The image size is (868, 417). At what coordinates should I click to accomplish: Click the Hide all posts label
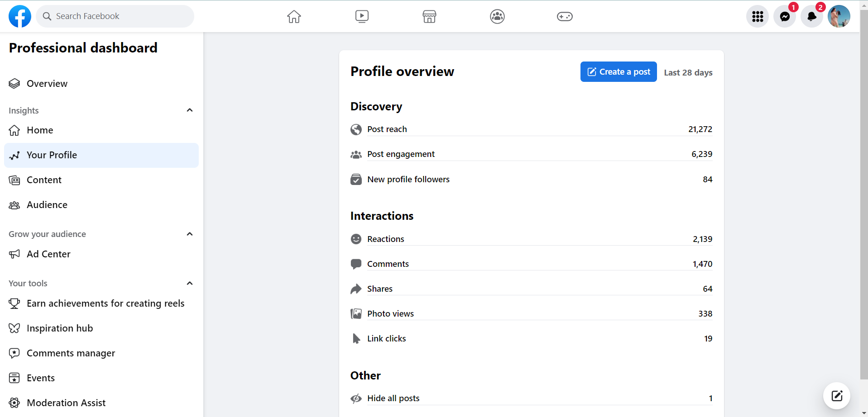tap(393, 398)
